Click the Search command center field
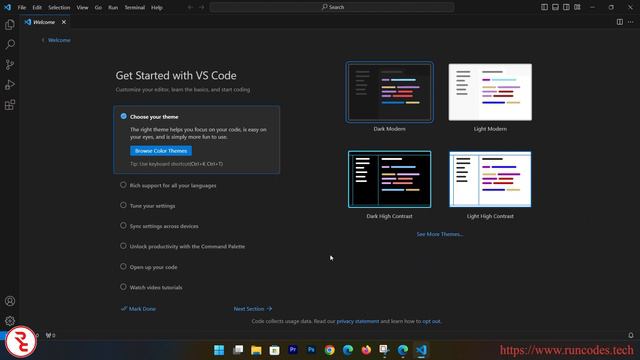The image size is (640, 360). (332, 7)
